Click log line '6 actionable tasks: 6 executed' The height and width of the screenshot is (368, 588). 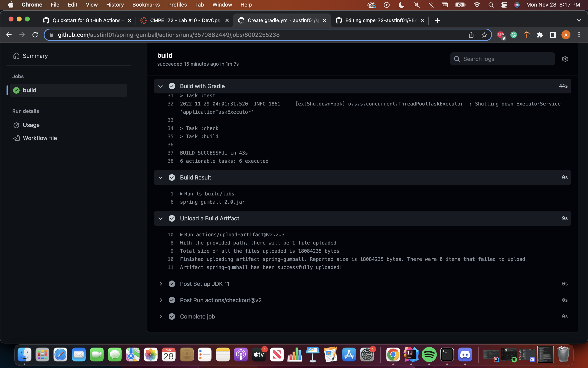pos(224,161)
